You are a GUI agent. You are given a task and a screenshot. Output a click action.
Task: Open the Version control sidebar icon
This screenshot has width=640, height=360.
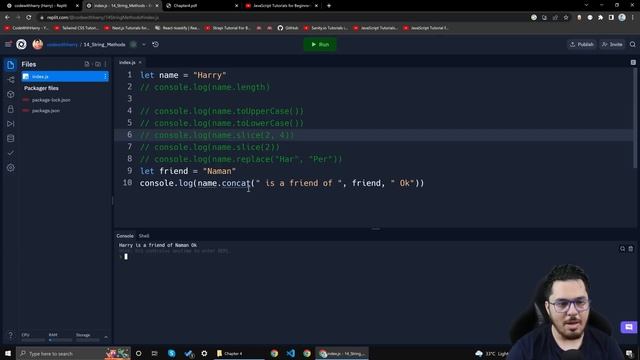coord(11,80)
